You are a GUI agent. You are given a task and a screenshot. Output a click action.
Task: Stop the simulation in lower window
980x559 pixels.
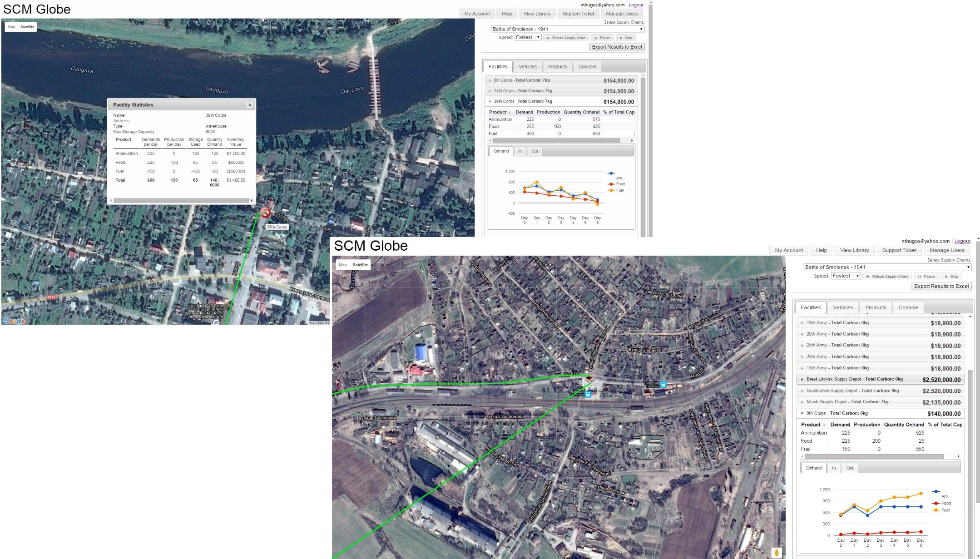pos(951,277)
